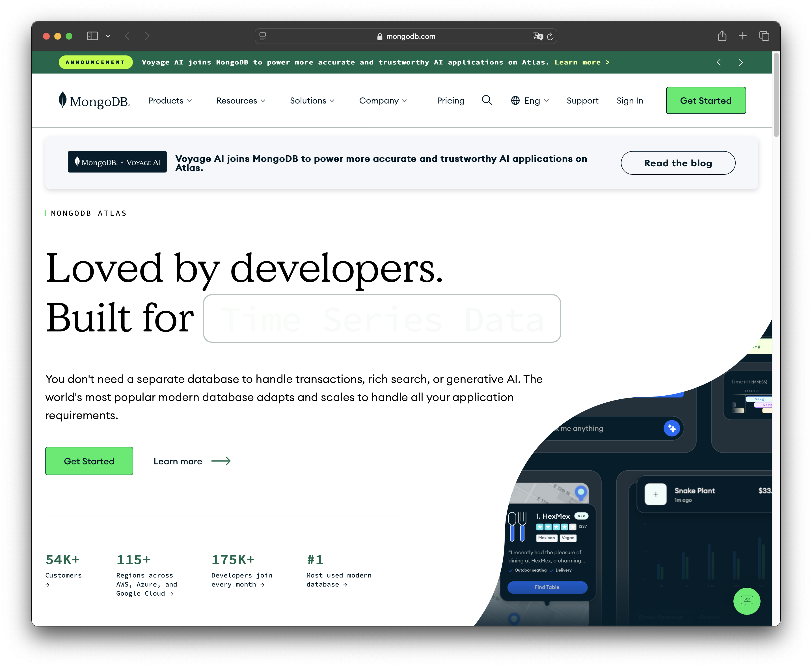The height and width of the screenshot is (668, 812).
Task: Click the Read the blog button
Action: coord(678,163)
